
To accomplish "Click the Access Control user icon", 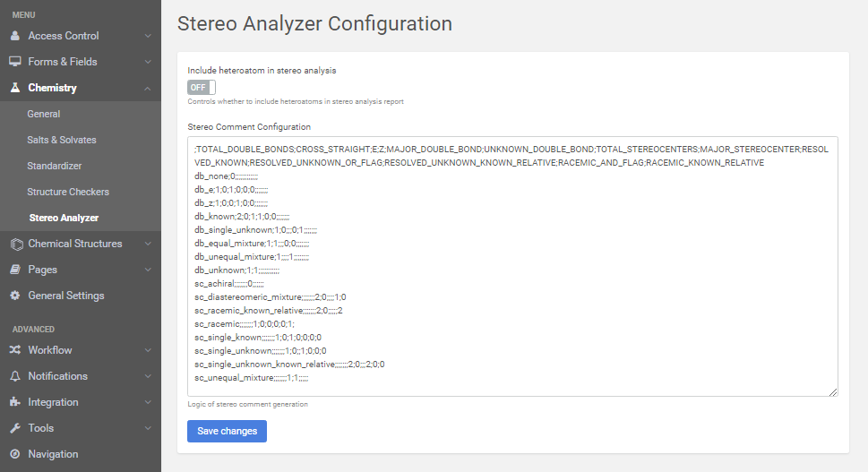I will (x=15, y=36).
